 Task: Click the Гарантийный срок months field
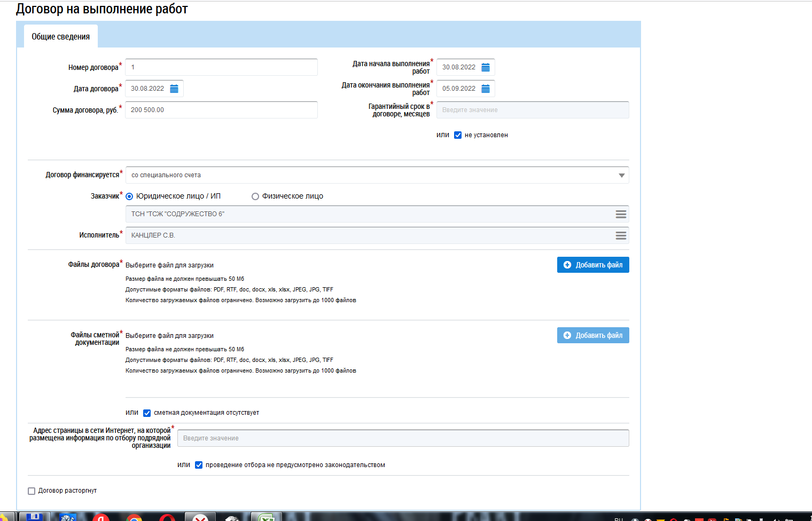coord(533,110)
